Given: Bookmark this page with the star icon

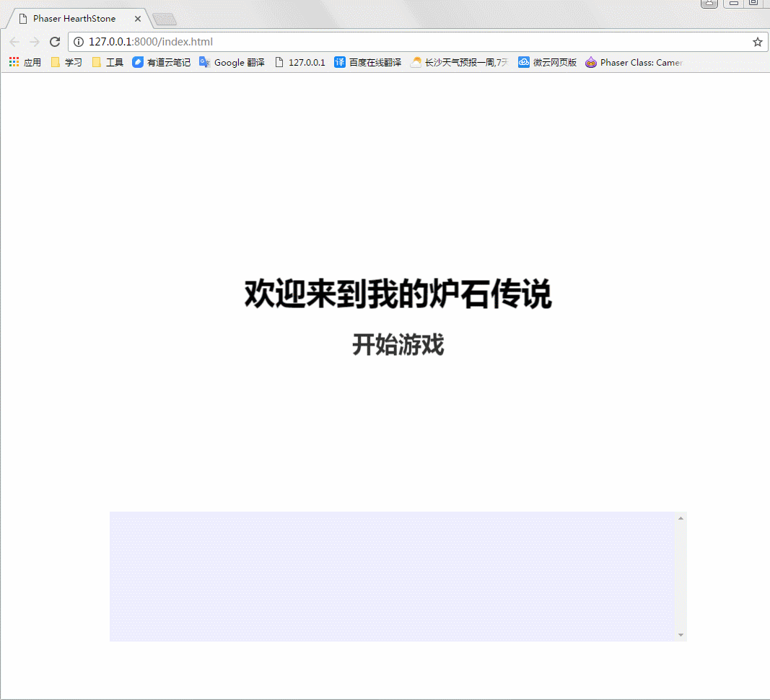Looking at the screenshot, I should pos(757,42).
